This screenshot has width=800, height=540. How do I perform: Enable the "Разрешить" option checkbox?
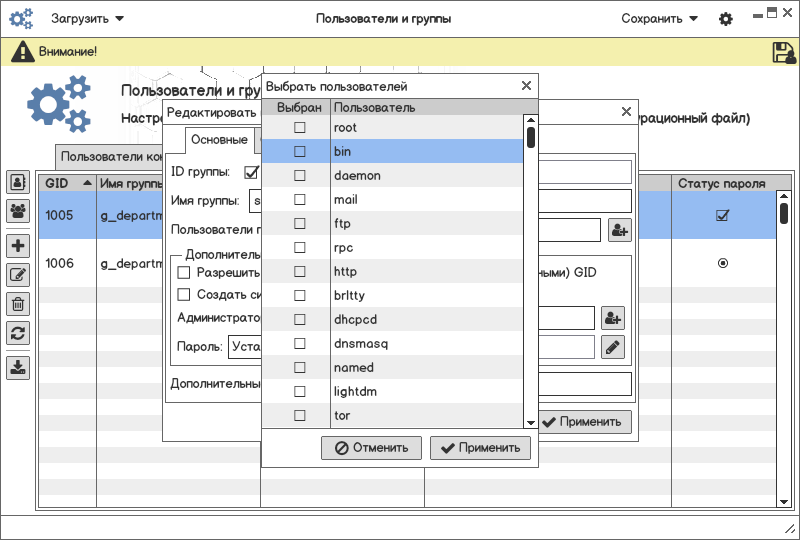pyautogui.click(x=183, y=272)
